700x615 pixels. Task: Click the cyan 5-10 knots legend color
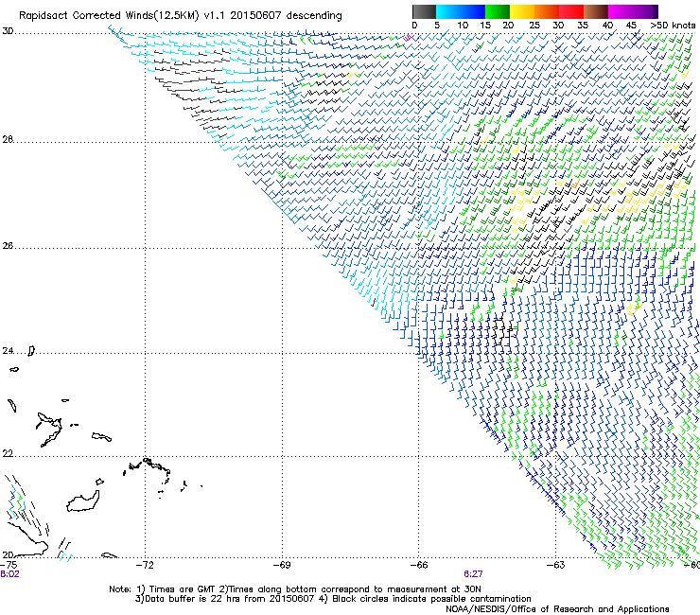448,11
